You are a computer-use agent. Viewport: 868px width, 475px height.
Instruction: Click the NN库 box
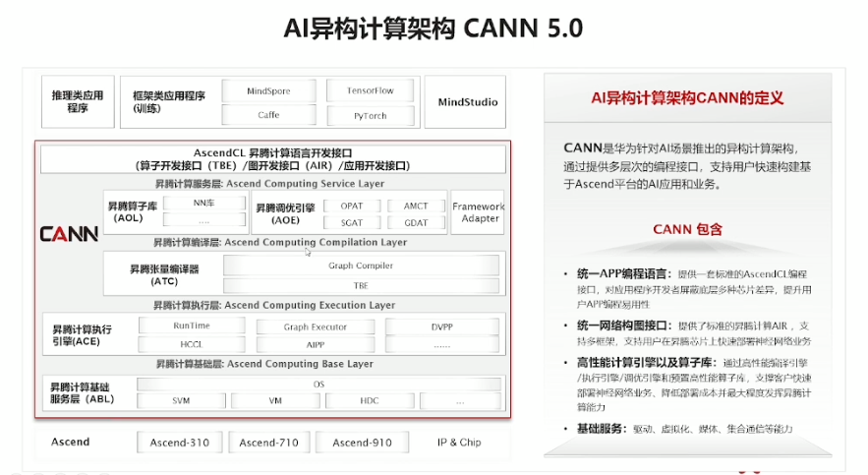click(x=203, y=204)
